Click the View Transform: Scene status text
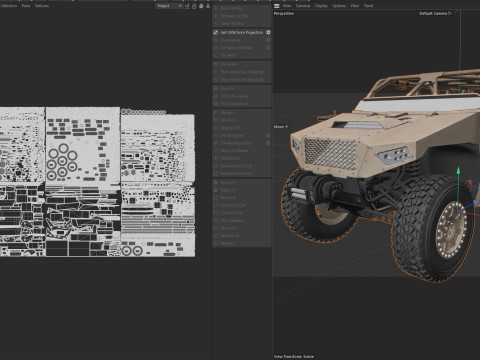Screen dimensions: 480x360 [x=294, y=356]
